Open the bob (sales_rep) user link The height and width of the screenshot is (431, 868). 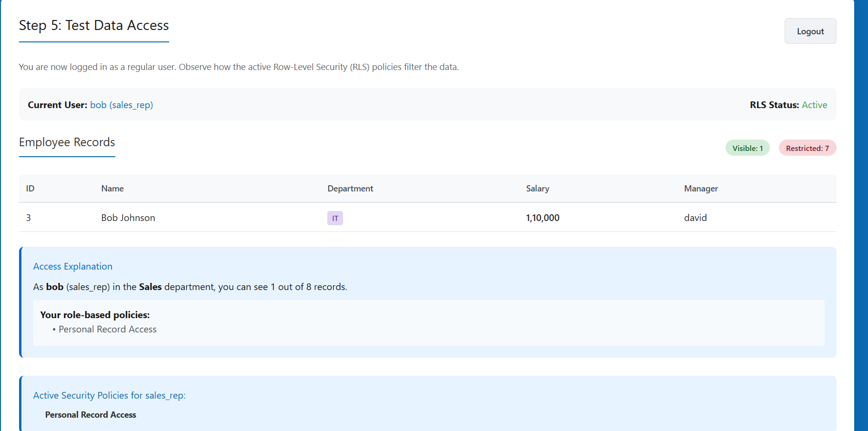point(121,105)
